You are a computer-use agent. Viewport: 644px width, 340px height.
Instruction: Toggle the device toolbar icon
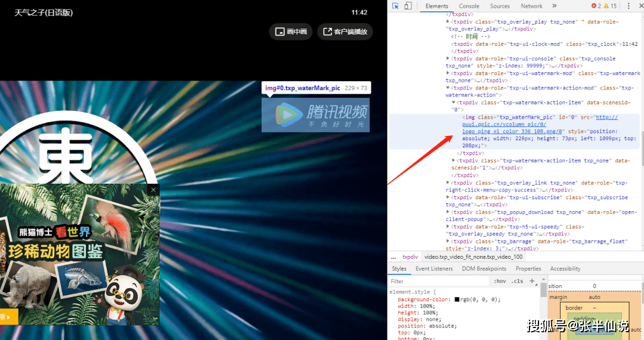pyautogui.click(x=408, y=6)
